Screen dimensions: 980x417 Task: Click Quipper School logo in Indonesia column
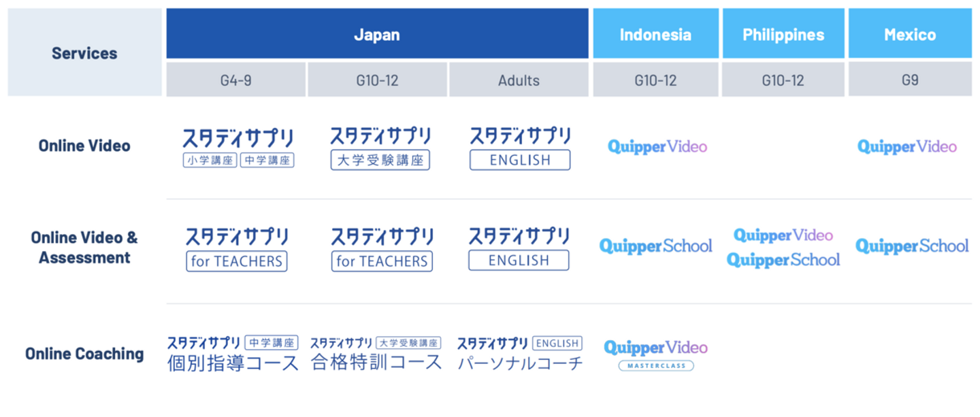pyautogui.click(x=656, y=246)
